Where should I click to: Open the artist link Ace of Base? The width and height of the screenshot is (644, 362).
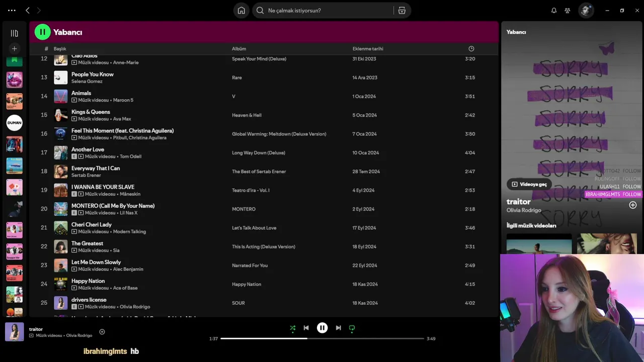click(125, 288)
